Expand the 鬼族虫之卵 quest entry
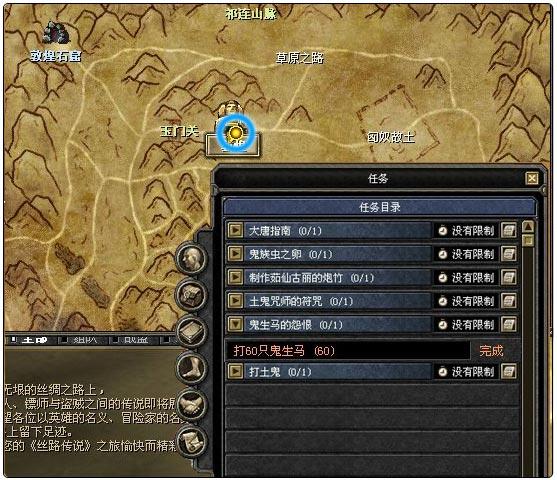Screen dimensions: 557x480 pos(235,254)
